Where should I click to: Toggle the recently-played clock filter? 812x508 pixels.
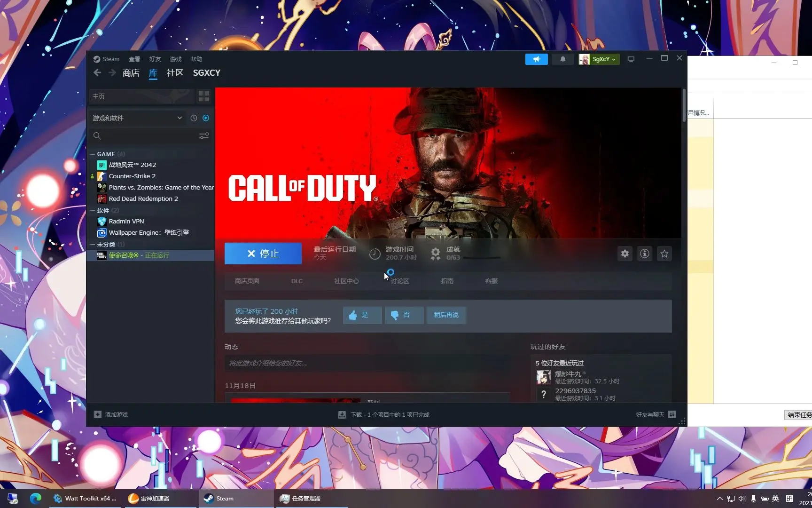(194, 118)
